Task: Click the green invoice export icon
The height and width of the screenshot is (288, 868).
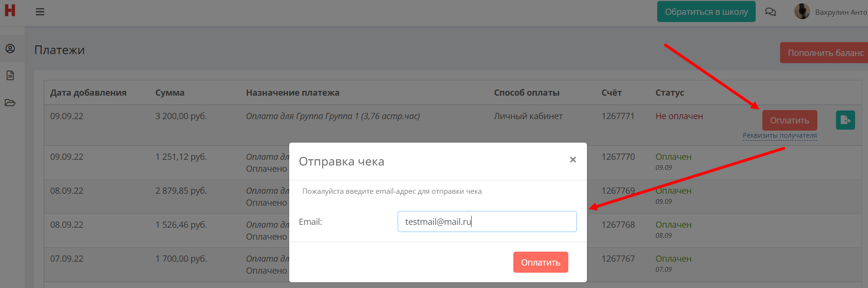Action: [845, 120]
